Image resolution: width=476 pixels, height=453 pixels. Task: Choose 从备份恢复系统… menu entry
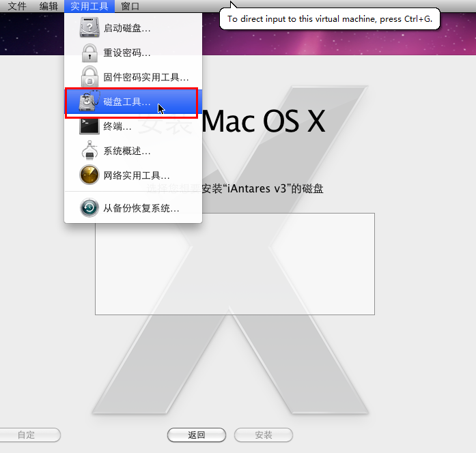[x=133, y=208]
